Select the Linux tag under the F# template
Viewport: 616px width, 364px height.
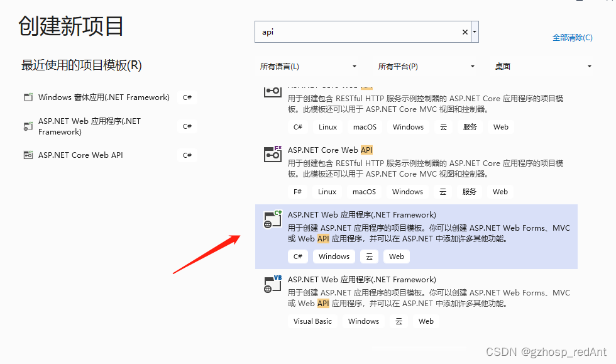click(x=327, y=191)
